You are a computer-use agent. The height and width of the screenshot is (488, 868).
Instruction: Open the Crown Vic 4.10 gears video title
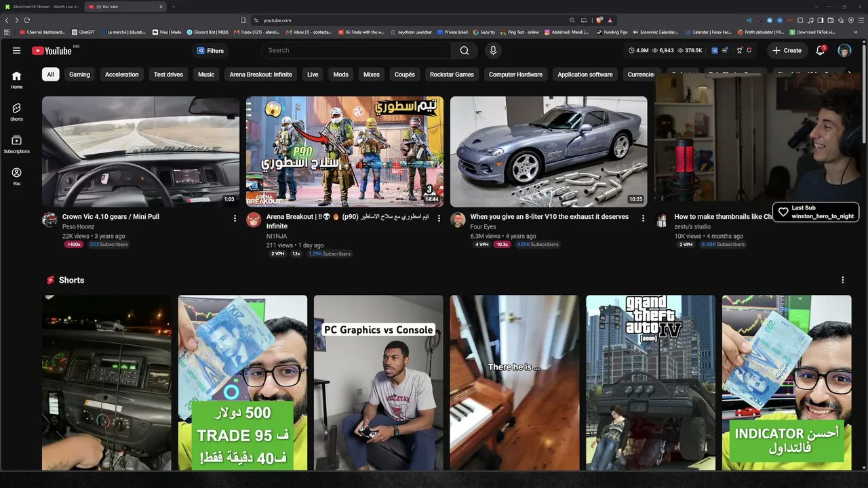click(111, 217)
